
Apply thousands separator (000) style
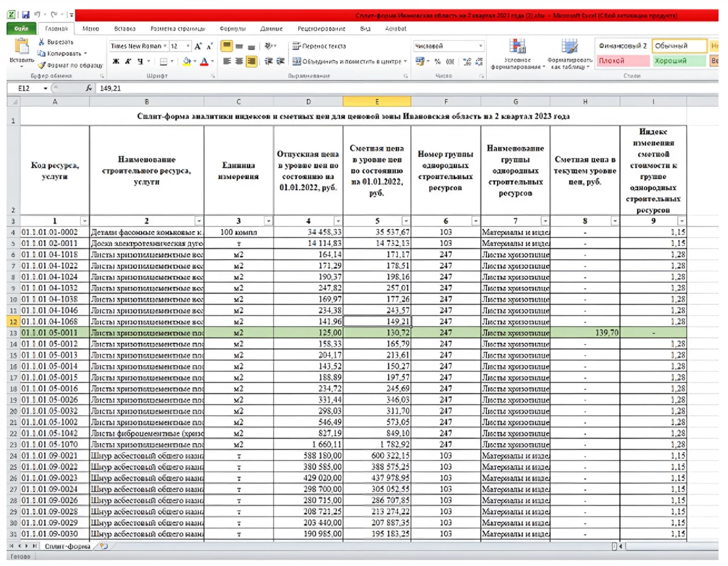coord(450,61)
